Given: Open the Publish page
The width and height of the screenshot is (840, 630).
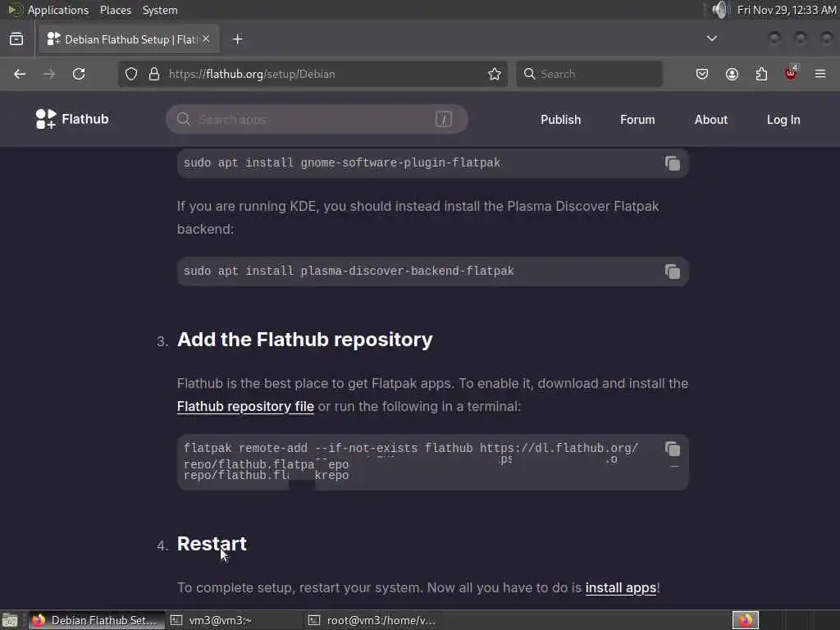Looking at the screenshot, I should (560, 120).
